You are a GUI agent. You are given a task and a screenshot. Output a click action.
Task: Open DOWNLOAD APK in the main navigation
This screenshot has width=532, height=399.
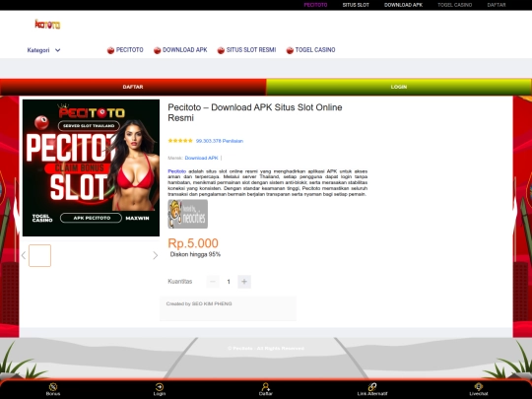coord(185,50)
